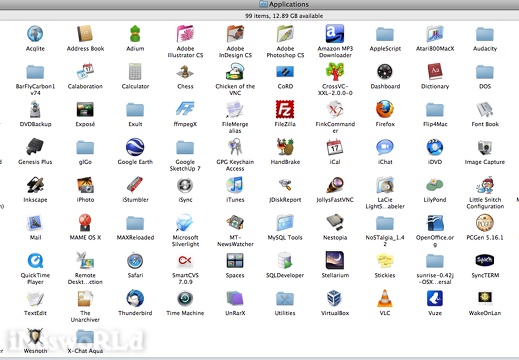Select the MAME OS X joystick icon

(x=85, y=223)
